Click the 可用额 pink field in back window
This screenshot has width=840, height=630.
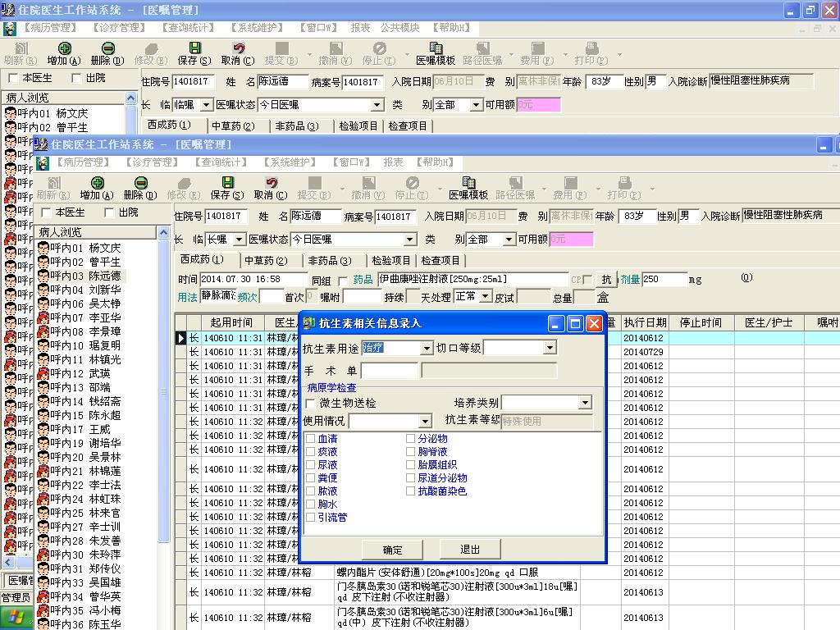tap(538, 105)
